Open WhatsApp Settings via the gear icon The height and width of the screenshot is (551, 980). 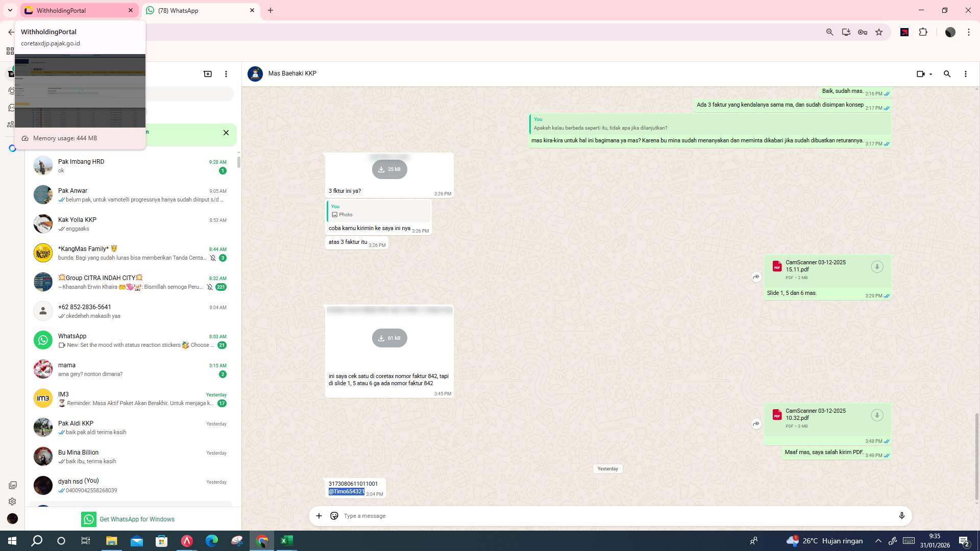click(11, 502)
